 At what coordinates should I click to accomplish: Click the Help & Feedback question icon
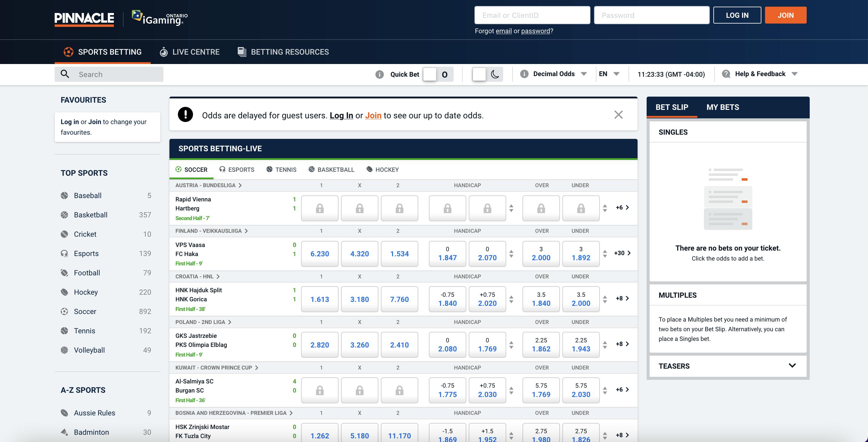pyautogui.click(x=726, y=74)
